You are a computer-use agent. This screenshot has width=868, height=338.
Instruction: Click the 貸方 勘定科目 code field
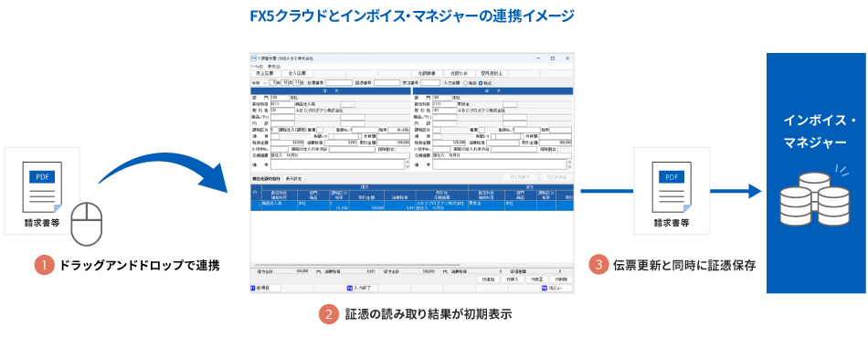point(445,104)
